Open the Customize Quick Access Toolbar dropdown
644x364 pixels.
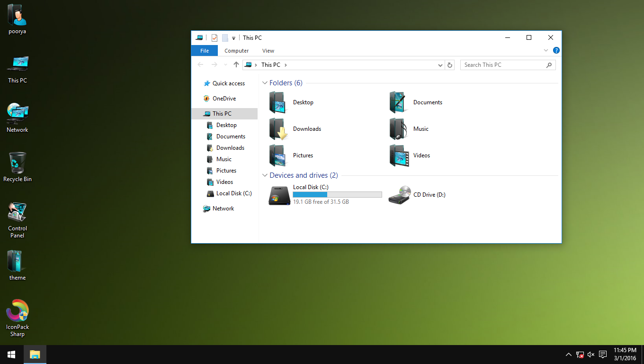click(x=233, y=38)
